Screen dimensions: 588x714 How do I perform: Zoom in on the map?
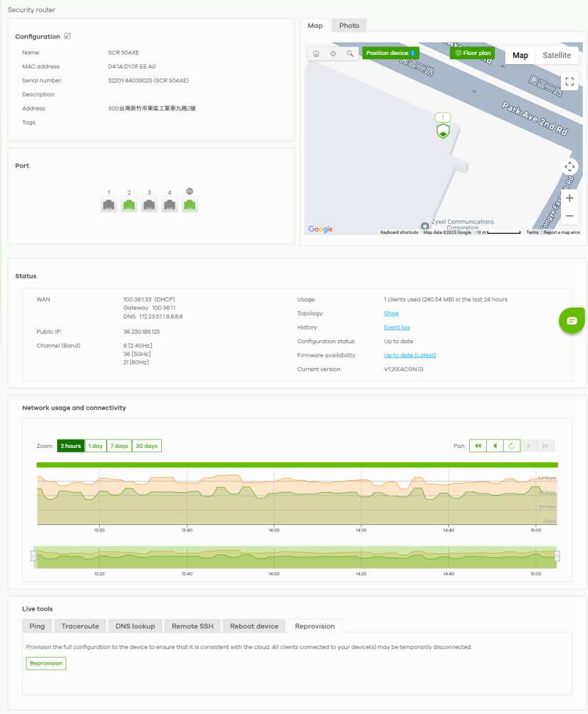pyautogui.click(x=569, y=198)
